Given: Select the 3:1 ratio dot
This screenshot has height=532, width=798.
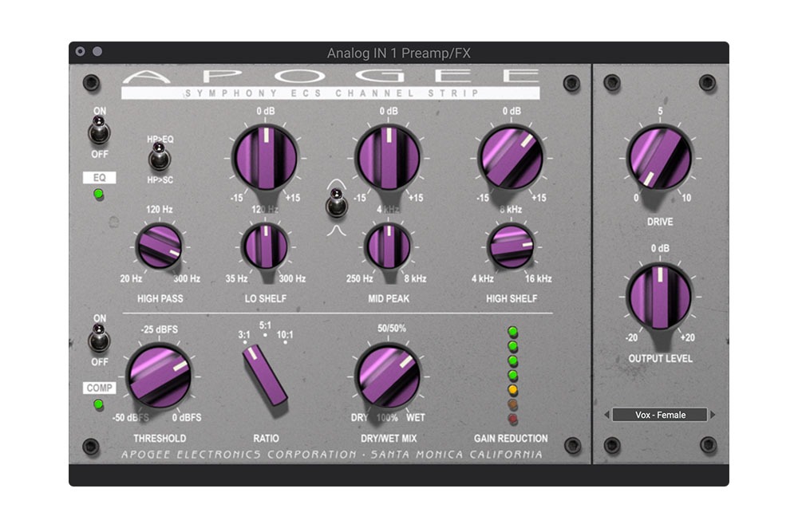Looking at the screenshot, I should pos(245,342).
